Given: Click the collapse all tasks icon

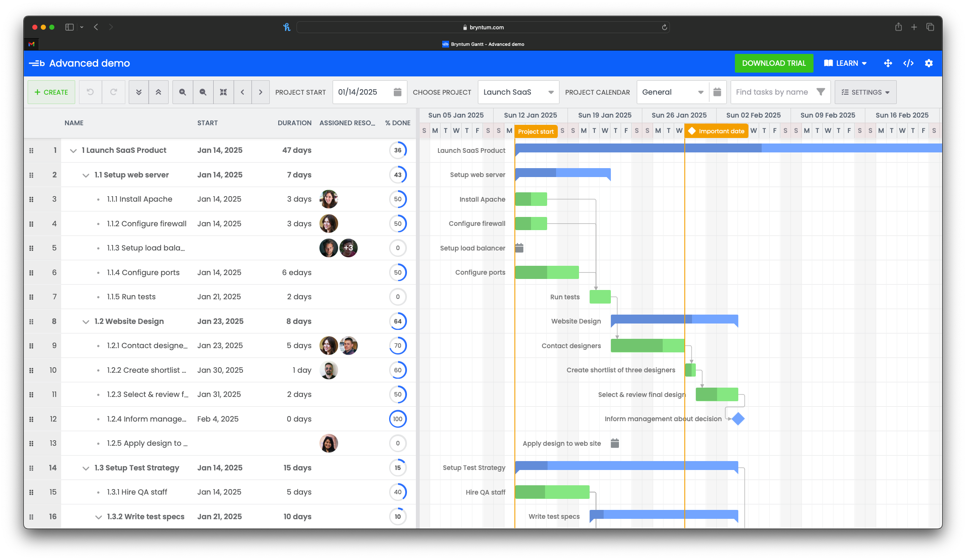Looking at the screenshot, I should (158, 92).
